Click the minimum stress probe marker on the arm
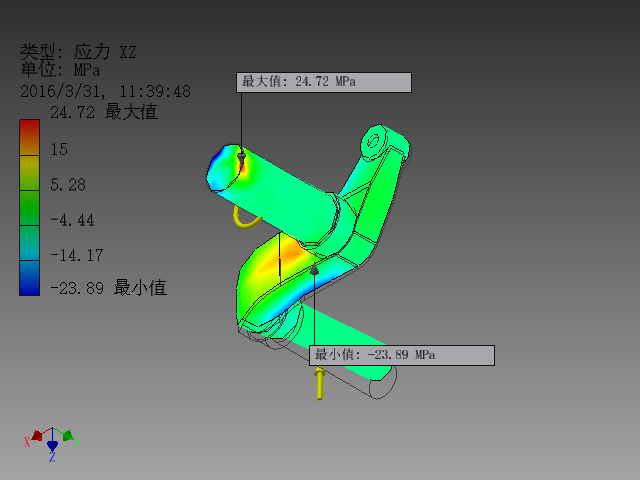 tap(314, 269)
